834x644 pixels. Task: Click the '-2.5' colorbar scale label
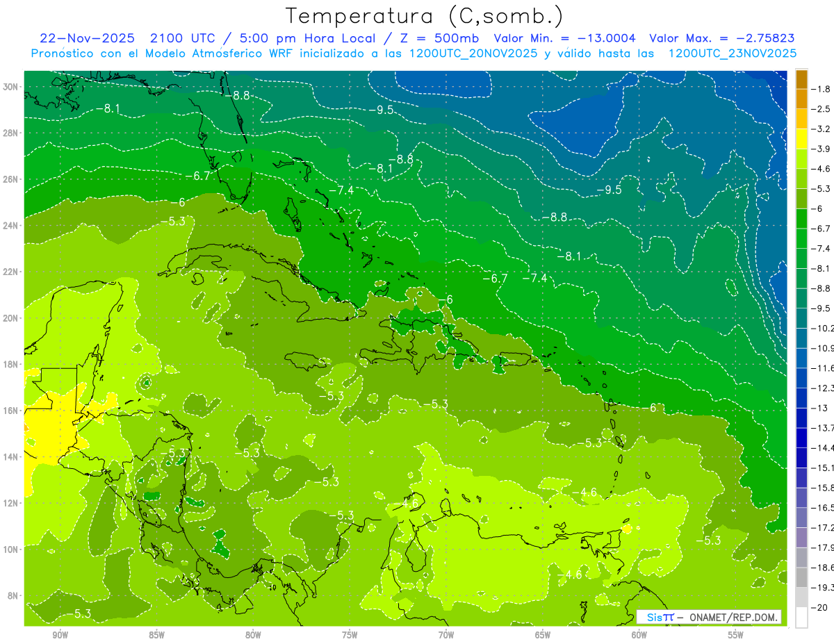pyautogui.click(x=822, y=109)
